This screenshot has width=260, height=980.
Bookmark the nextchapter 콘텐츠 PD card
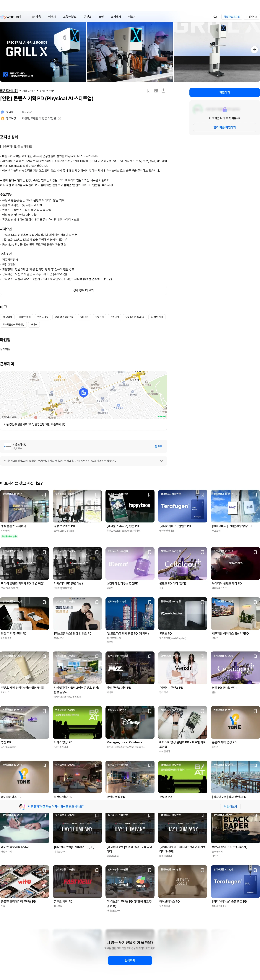(202, 602)
